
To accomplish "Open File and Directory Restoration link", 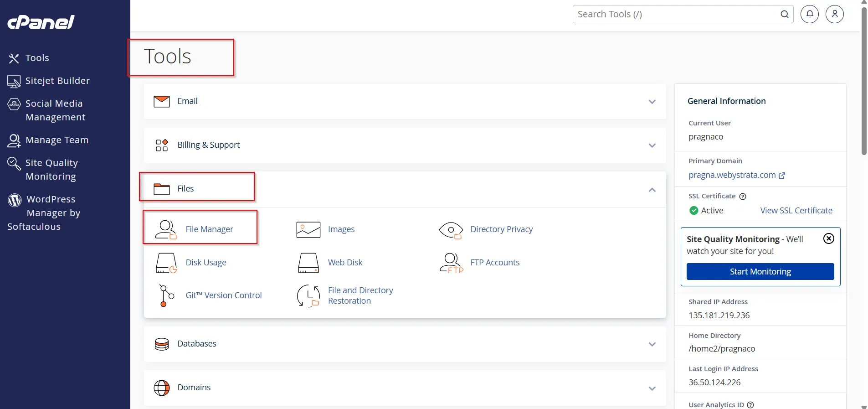I will (x=360, y=295).
